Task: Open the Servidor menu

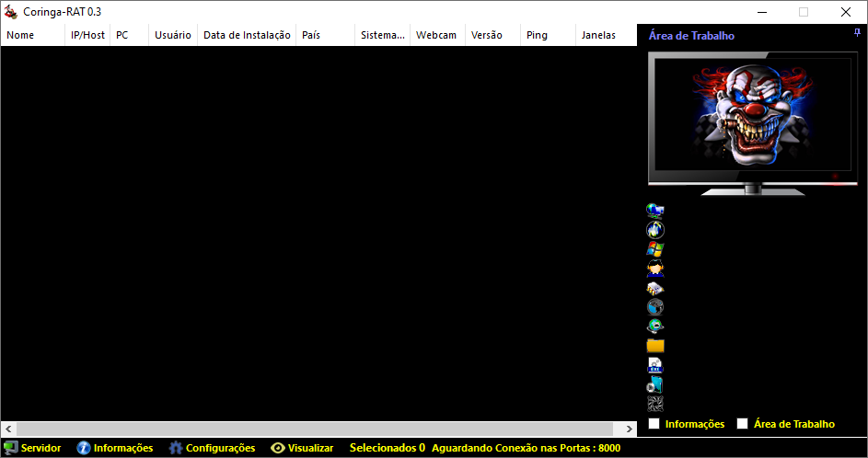Action: [x=33, y=448]
